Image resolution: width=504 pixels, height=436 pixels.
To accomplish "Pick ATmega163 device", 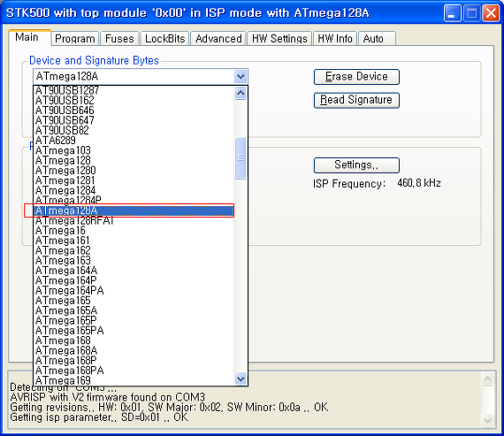I will (134, 260).
